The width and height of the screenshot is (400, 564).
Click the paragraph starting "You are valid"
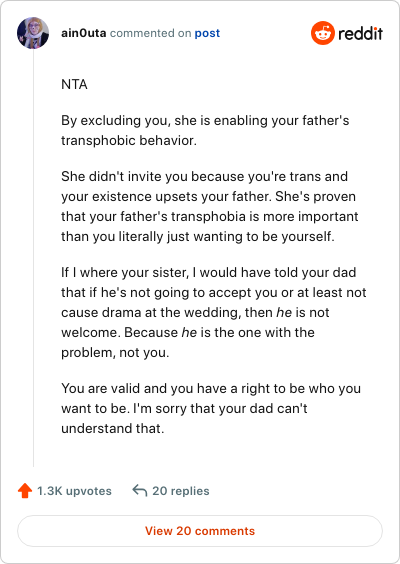[211, 408]
